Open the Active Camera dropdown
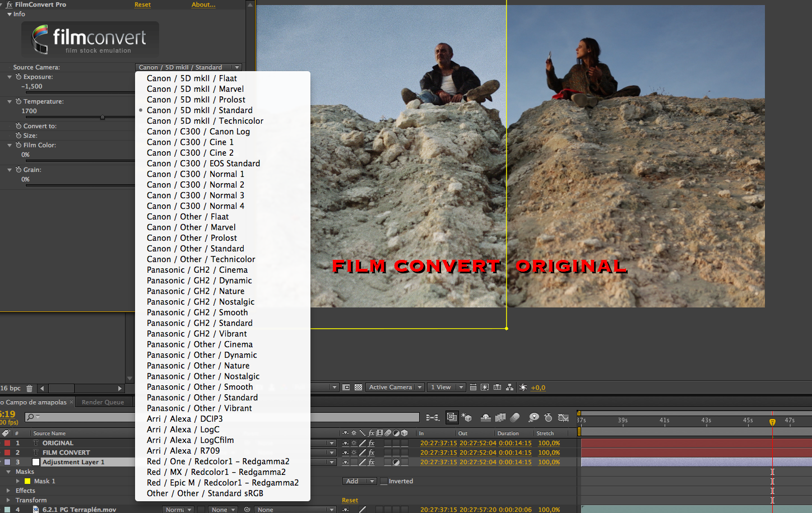Viewport: 812px width, 513px height. pyautogui.click(x=395, y=387)
